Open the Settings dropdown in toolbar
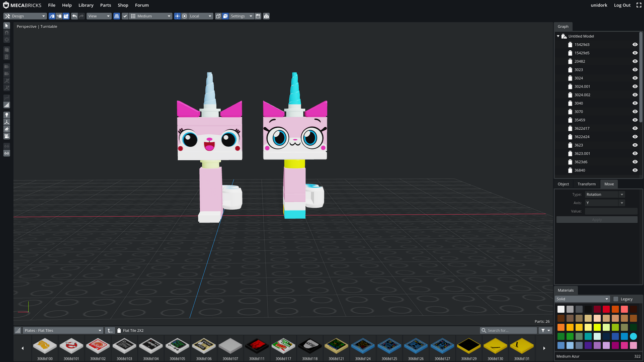Image resolution: width=644 pixels, height=362 pixels. pyautogui.click(x=242, y=16)
